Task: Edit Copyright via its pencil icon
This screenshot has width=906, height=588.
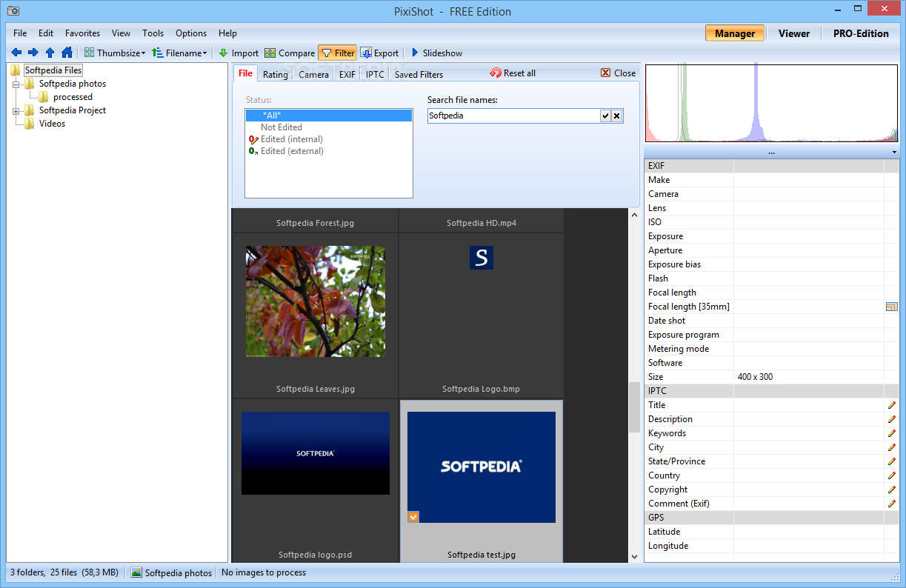Action: pos(891,490)
